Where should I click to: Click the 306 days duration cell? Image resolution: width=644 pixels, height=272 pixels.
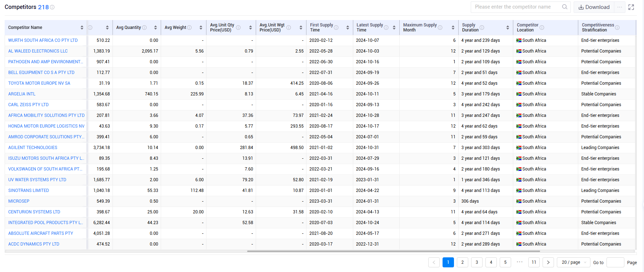click(x=470, y=201)
